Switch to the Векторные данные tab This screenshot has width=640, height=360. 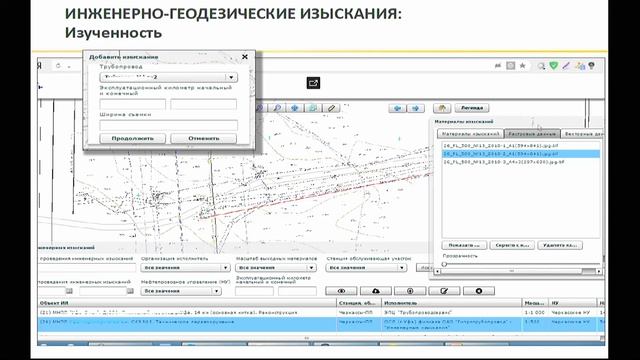tap(583, 134)
